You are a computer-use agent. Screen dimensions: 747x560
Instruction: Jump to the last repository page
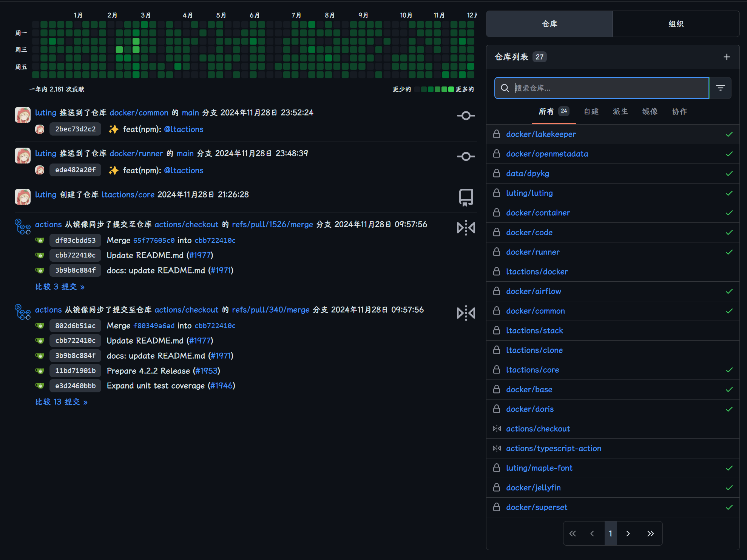pos(650,533)
